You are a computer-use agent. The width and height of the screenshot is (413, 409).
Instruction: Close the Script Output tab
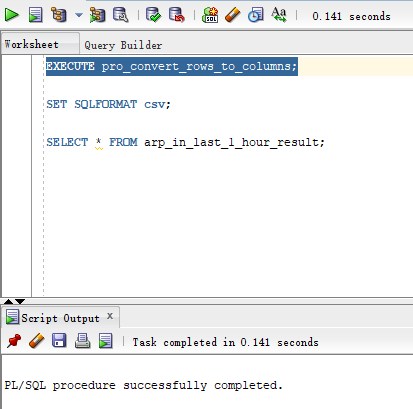[110, 316]
